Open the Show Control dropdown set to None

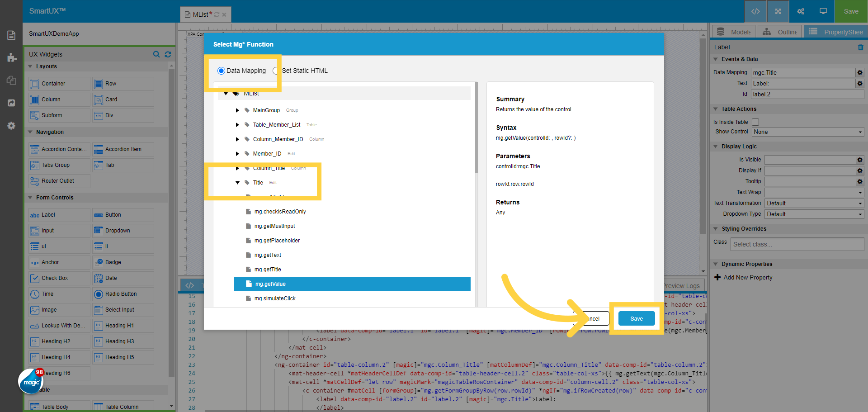pyautogui.click(x=807, y=132)
